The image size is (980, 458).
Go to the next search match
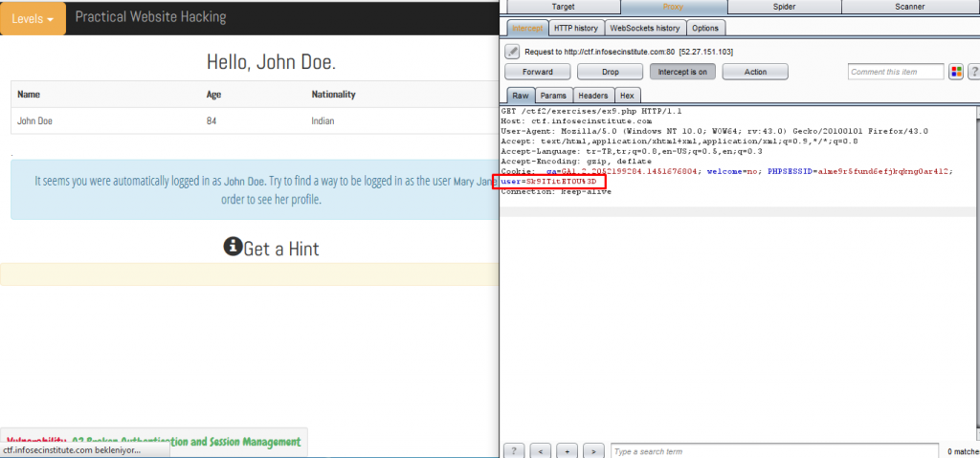(593, 450)
